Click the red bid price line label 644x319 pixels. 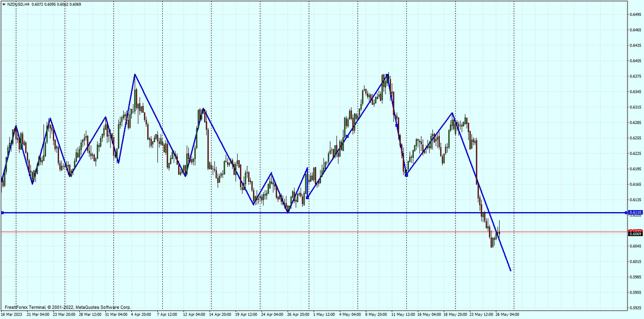pos(635,231)
